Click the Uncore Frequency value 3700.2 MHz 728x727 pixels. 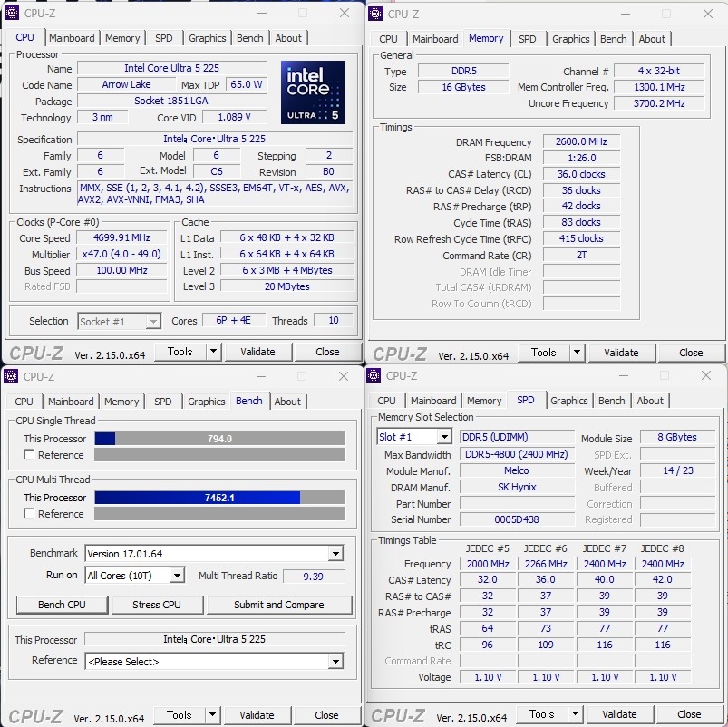click(659, 103)
